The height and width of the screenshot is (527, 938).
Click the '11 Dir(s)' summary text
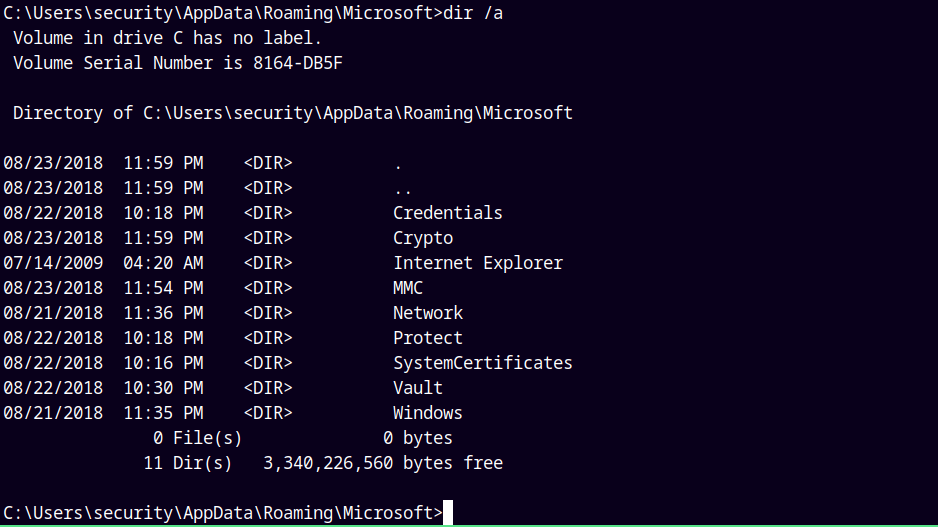187,463
